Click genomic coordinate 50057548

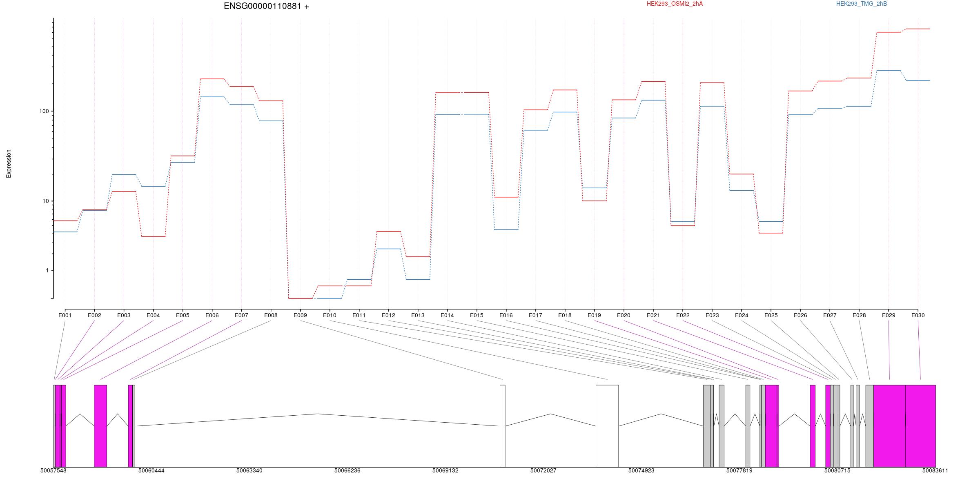click(53, 470)
